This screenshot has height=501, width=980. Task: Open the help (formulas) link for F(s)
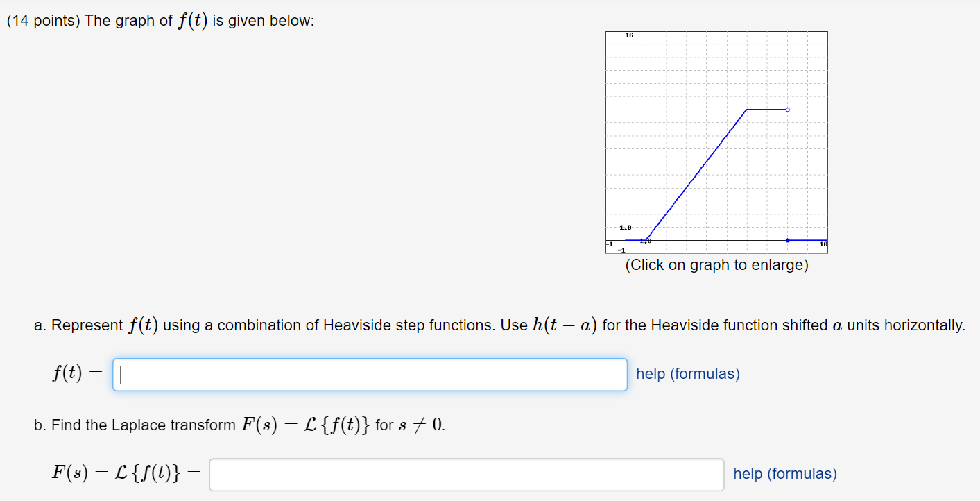[784, 473]
